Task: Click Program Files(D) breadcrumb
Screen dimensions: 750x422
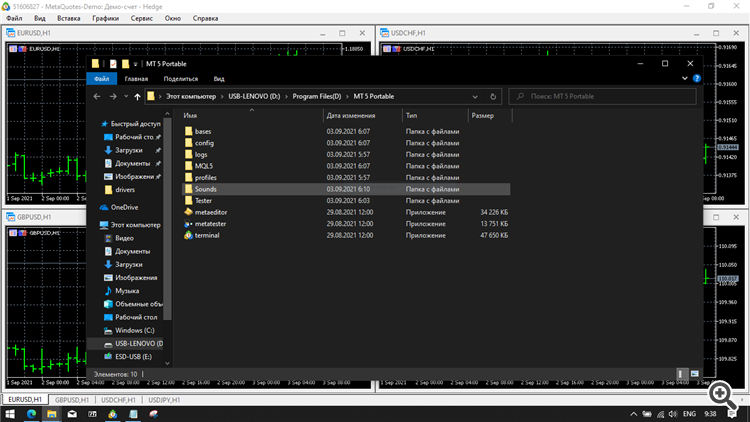Action: pyautogui.click(x=317, y=96)
